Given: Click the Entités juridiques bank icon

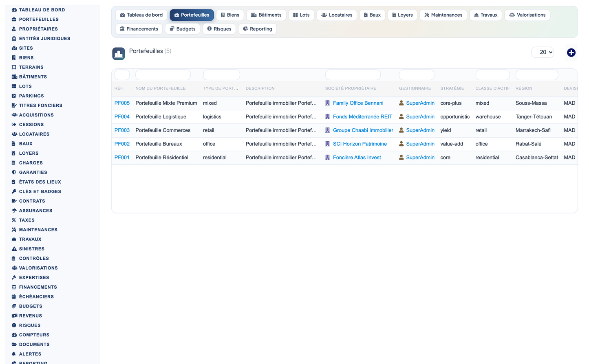Looking at the screenshot, I should coord(14,38).
